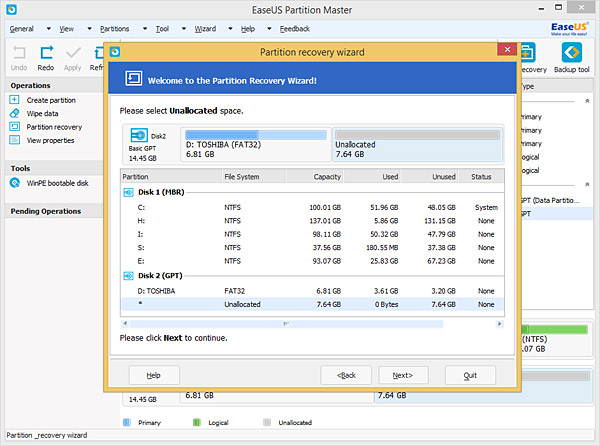Viewport: 600px width, 446px height.
Task: Click the Disk2 drive icon in wizard
Action: [x=139, y=135]
